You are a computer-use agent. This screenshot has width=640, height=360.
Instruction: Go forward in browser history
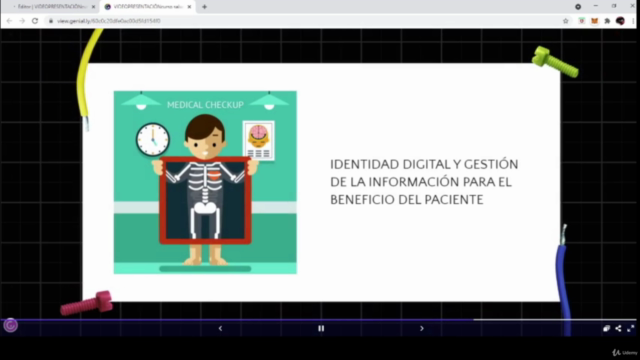(22, 21)
